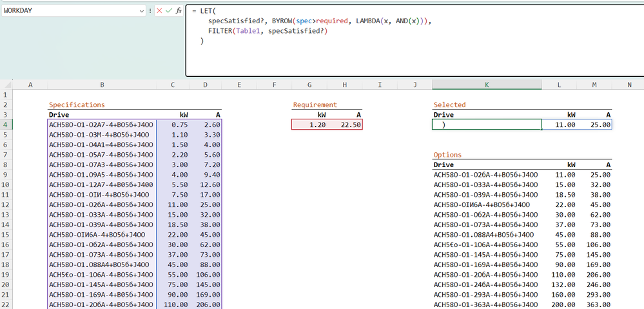Screen dimensions: 644x309
Task: Click inside the formula bar text
Action: (x=415, y=41)
